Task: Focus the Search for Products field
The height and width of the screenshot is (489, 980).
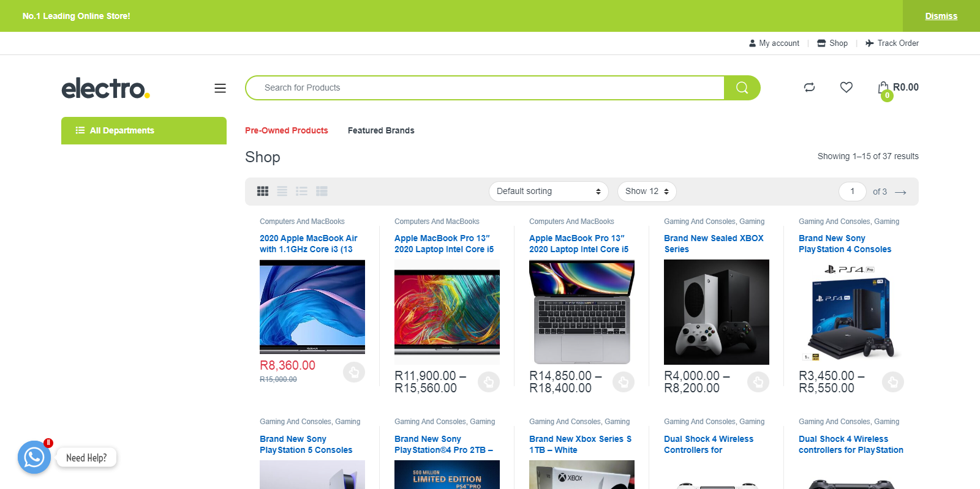Action: pyautogui.click(x=485, y=88)
